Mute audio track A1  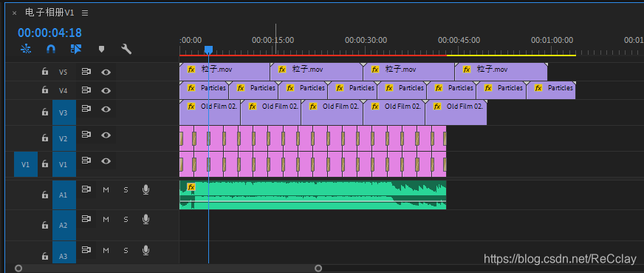tap(106, 189)
